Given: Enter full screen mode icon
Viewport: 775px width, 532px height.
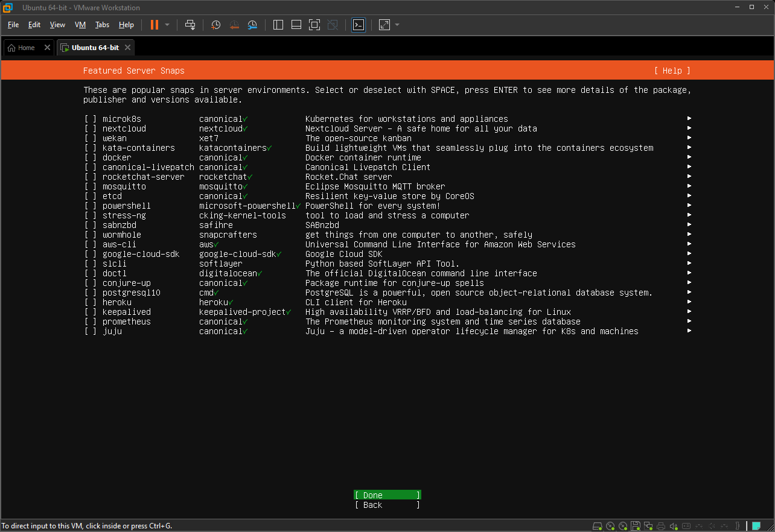Looking at the screenshot, I should 314,25.
